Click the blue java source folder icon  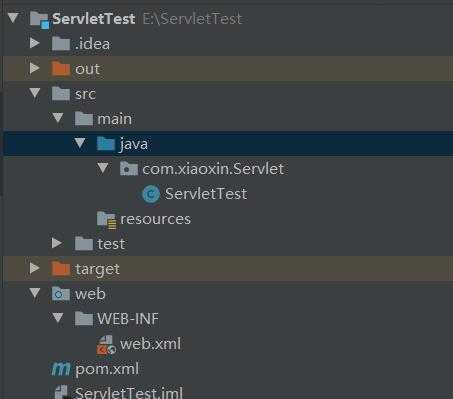click(106, 144)
